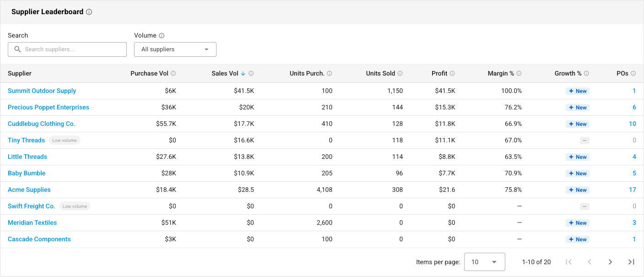Click the dash growth badge for Tiny Threads

tap(584, 141)
